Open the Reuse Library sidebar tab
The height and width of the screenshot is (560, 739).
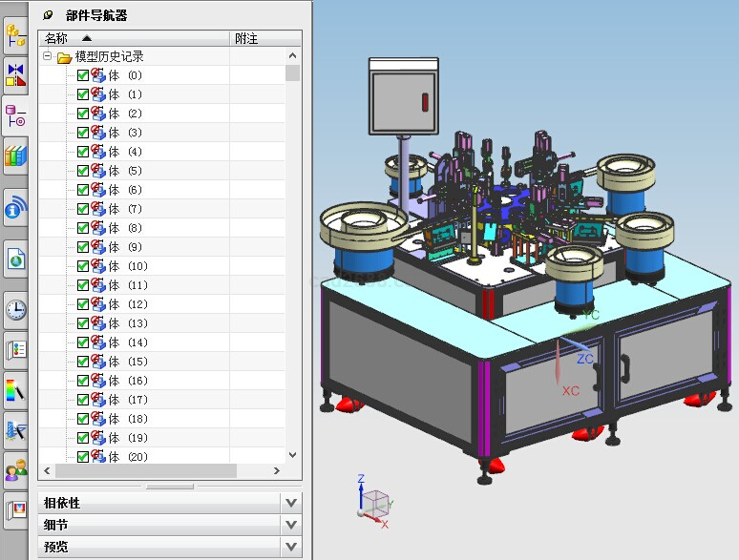click(x=15, y=156)
